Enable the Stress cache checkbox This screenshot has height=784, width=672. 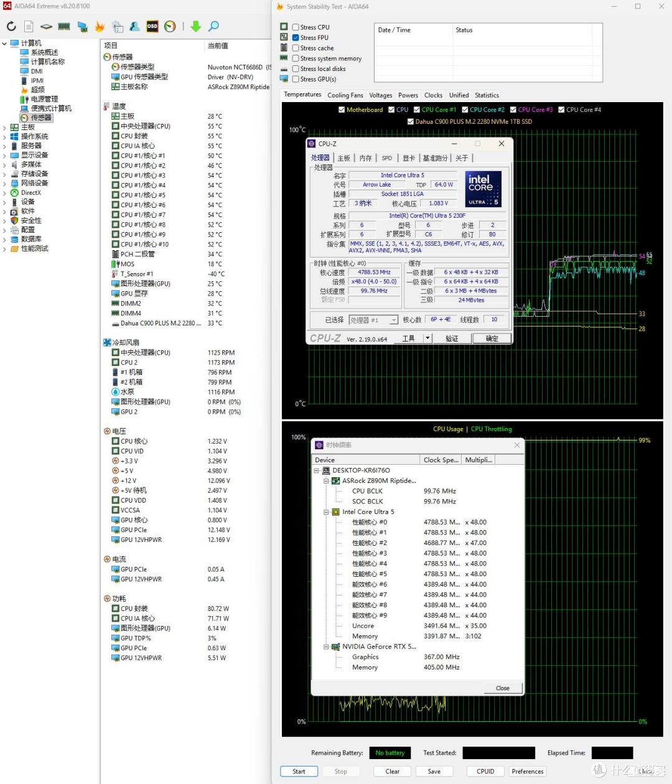[296, 48]
